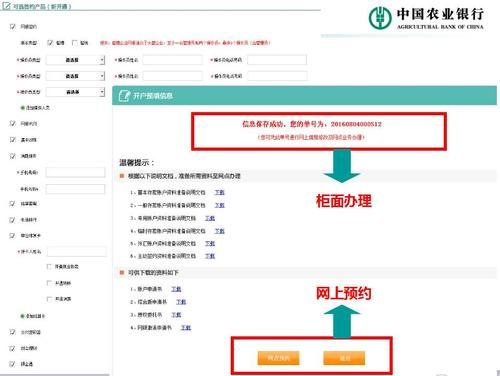Click the notepad icon in 开户预填信息 bar
Image resolution: width=500 pixels, height=376 pixels.
pyautogui.click(x=124, y=96)
